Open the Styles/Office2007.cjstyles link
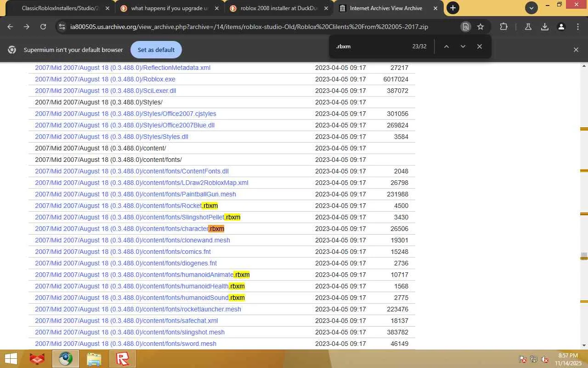The width and height of the screenshot is (588, 368). pyautogui.click(x=125, y=114)
